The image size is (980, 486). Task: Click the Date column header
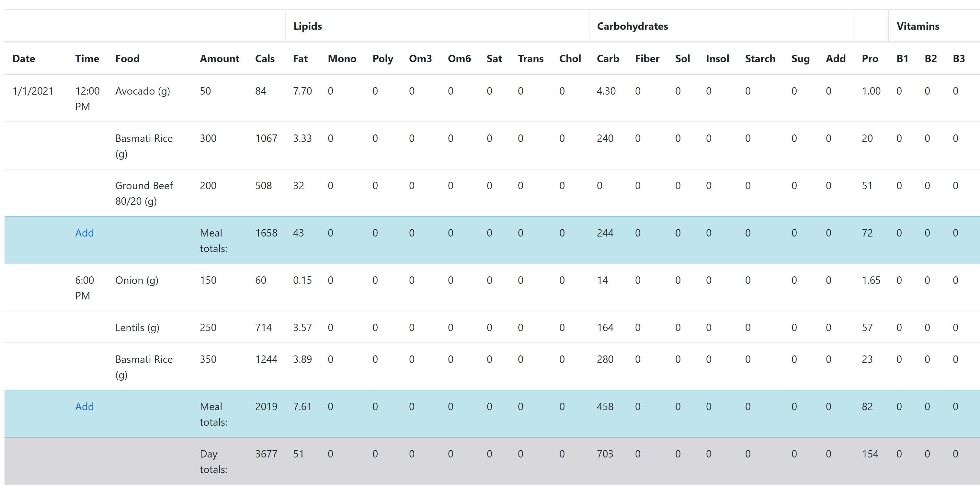pyautogui.click(x=23, y=59)
